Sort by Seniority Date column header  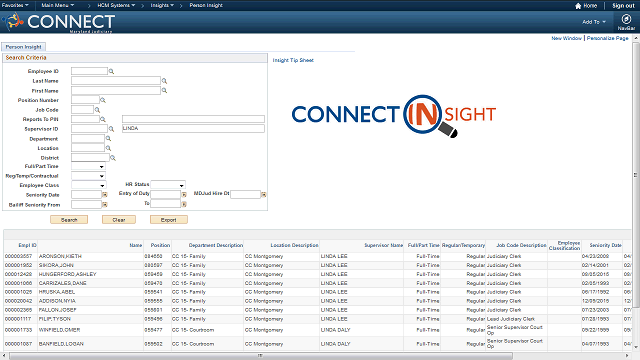[x=605, y=245]
